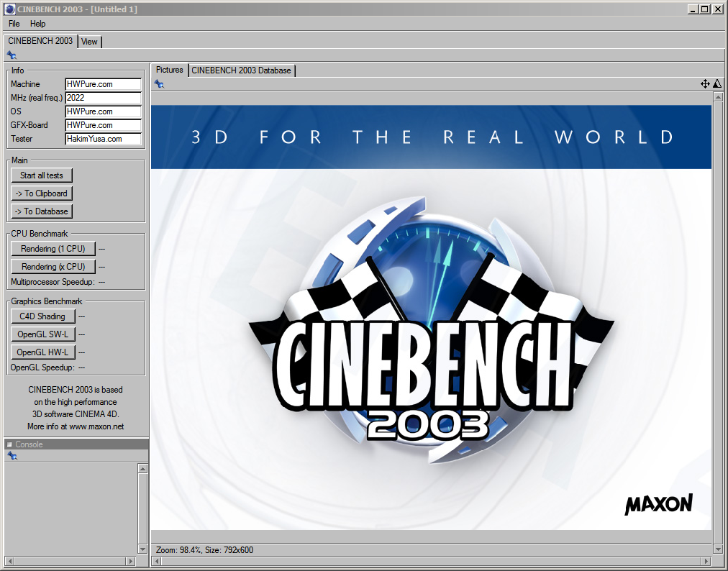Start the OpenGL HW-L test

tap(42, 352)
